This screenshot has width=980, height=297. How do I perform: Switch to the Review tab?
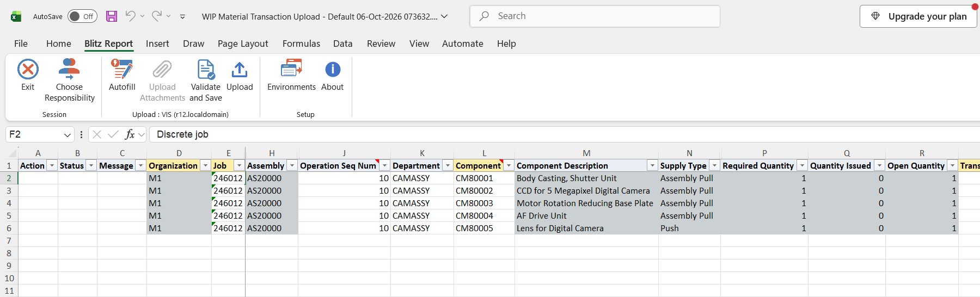tap(381, 44)
